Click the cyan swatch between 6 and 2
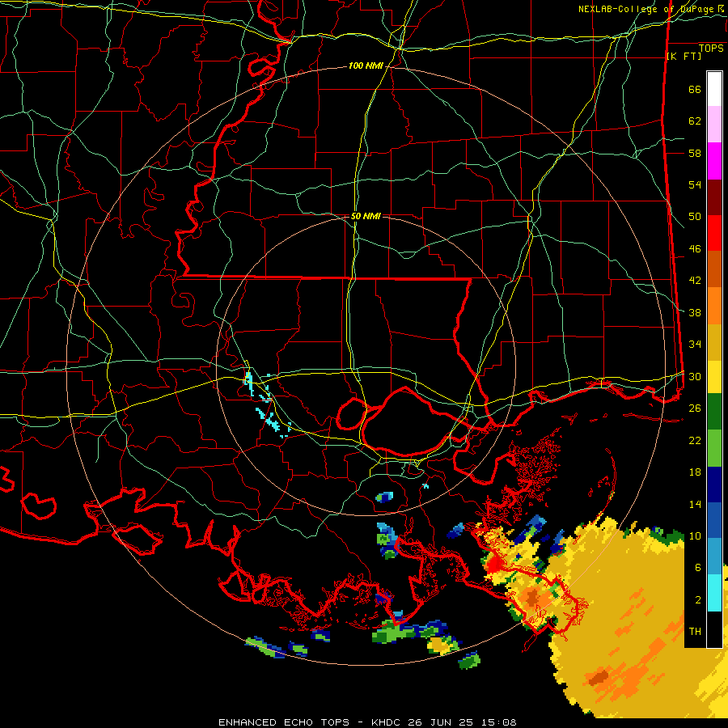 tap(714, 592)
